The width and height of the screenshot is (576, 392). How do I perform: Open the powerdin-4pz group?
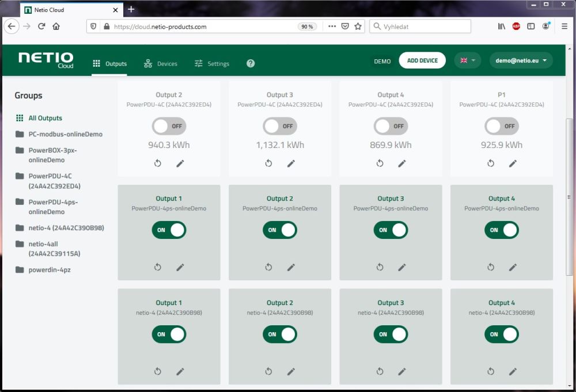click(x=43, y=270)
